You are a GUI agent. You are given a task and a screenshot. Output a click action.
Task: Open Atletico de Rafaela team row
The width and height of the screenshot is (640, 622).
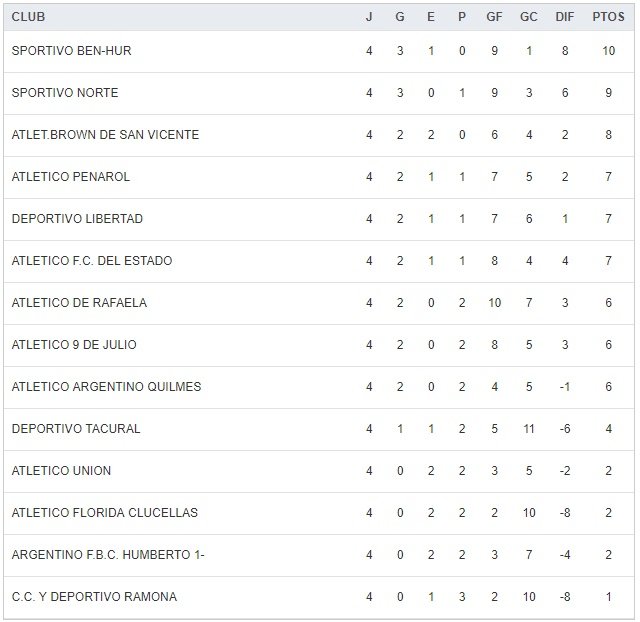(x=79, y=303)
